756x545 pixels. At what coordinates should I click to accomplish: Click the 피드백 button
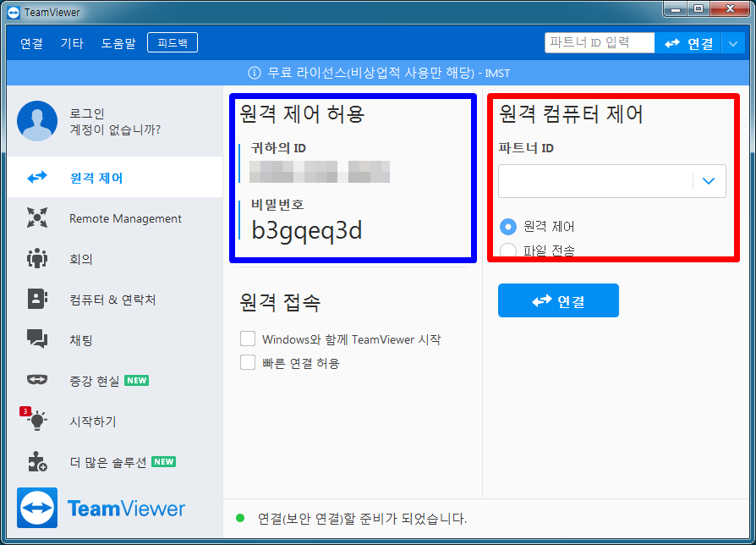pyautogui.click(x=173, y=42)
